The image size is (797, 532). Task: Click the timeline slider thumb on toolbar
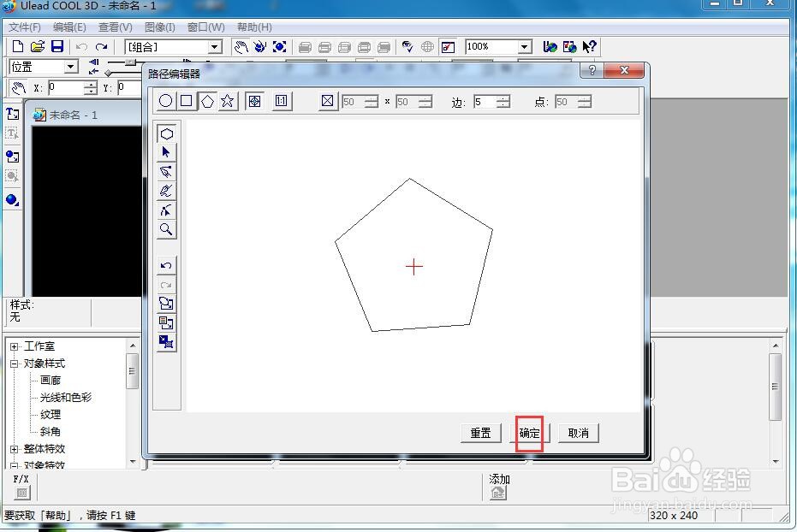[x=131, y=62]
